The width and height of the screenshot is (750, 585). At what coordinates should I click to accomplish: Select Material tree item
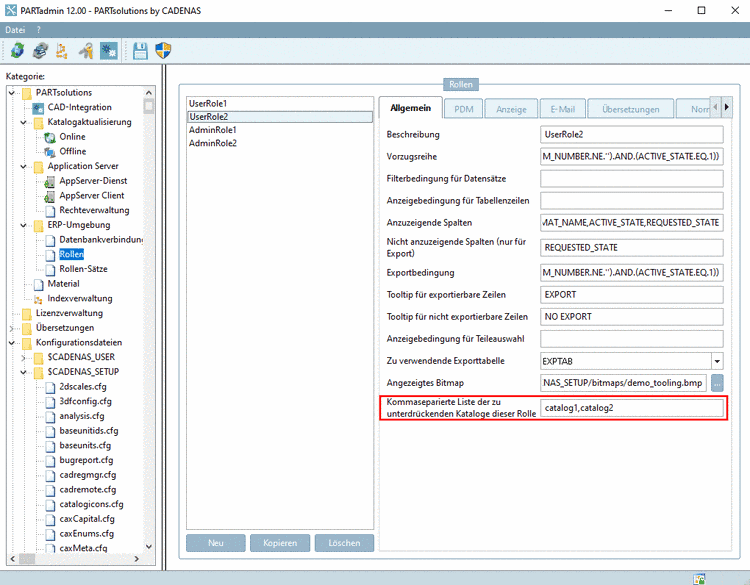pyautogui.click(x=64, y=284)
